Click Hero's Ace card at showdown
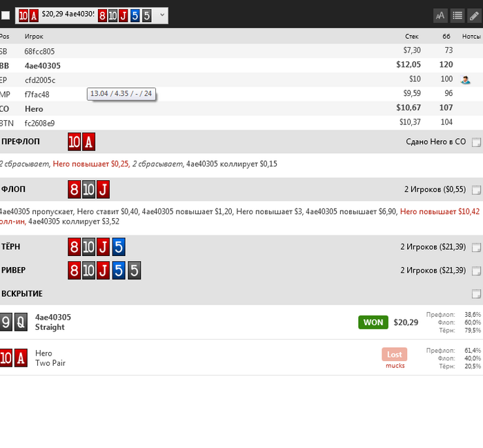483x448 pixels. tap(21, 358)
